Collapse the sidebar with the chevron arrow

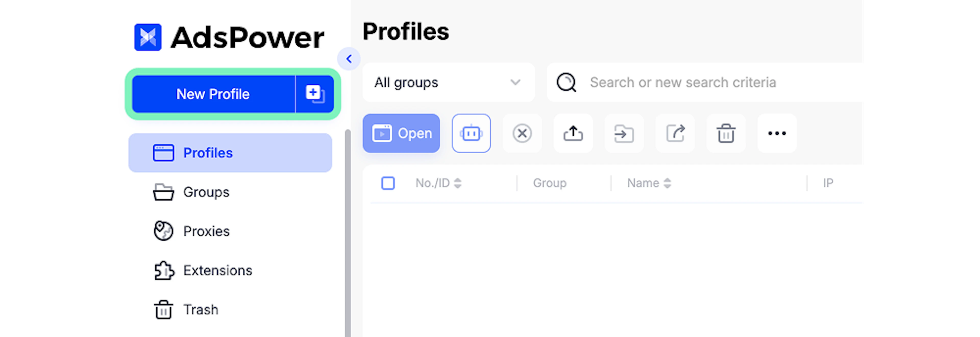pos(349,59)
